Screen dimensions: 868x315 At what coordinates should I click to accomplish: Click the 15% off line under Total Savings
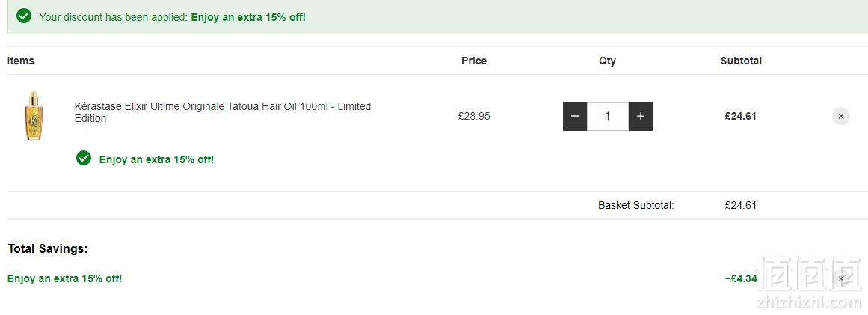tap(64, 278)
